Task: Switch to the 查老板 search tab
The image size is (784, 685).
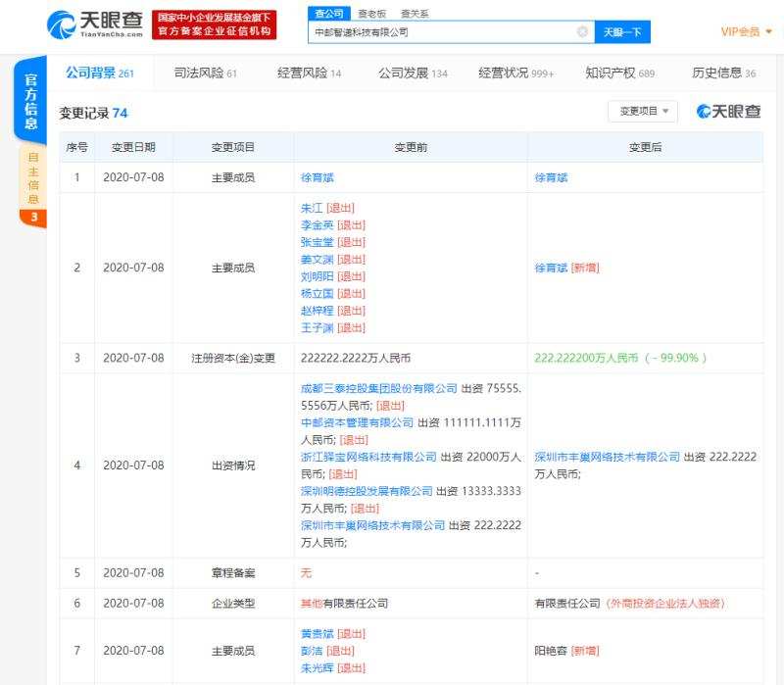Action: pos(371,14)
